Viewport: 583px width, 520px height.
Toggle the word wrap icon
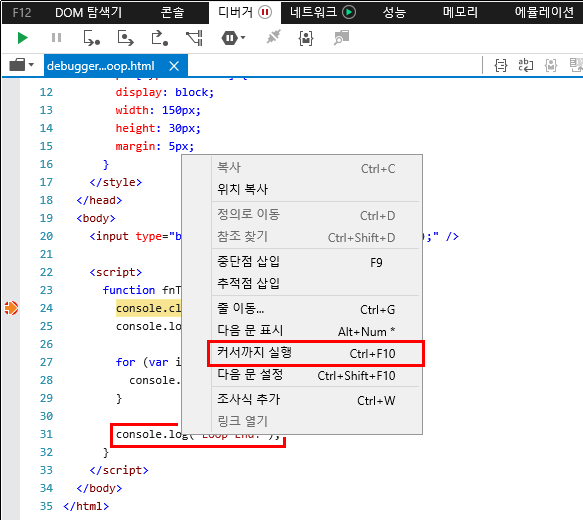click(525, 65)
